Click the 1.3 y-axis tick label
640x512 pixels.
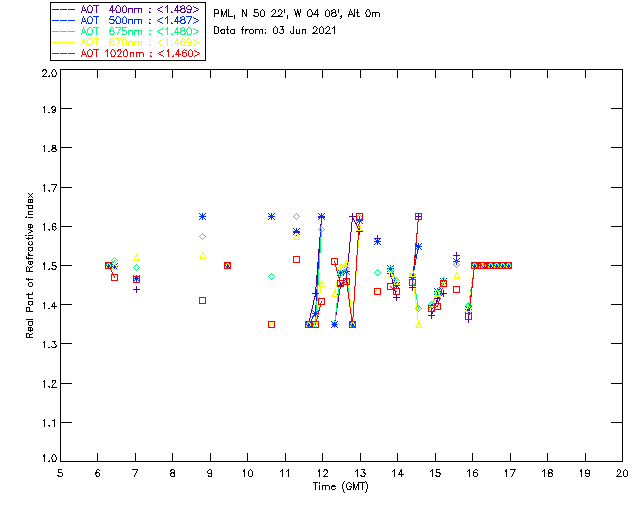pyautogui.click(x=49, y=344)
